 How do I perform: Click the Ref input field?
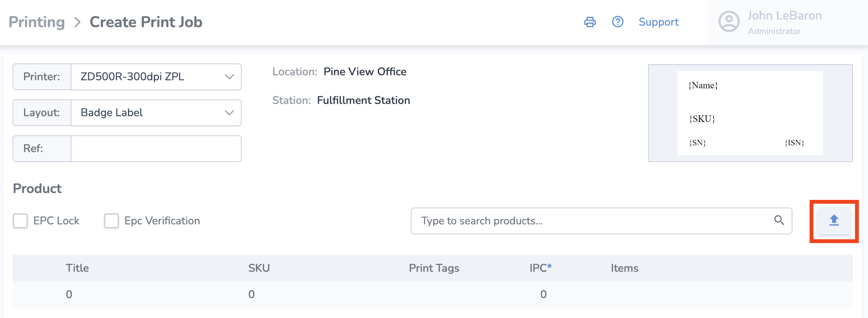click(156, 149)
